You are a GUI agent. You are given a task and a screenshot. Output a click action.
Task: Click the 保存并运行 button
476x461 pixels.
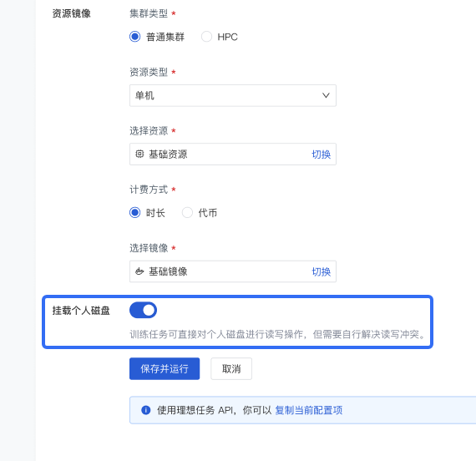pos(165,368)
